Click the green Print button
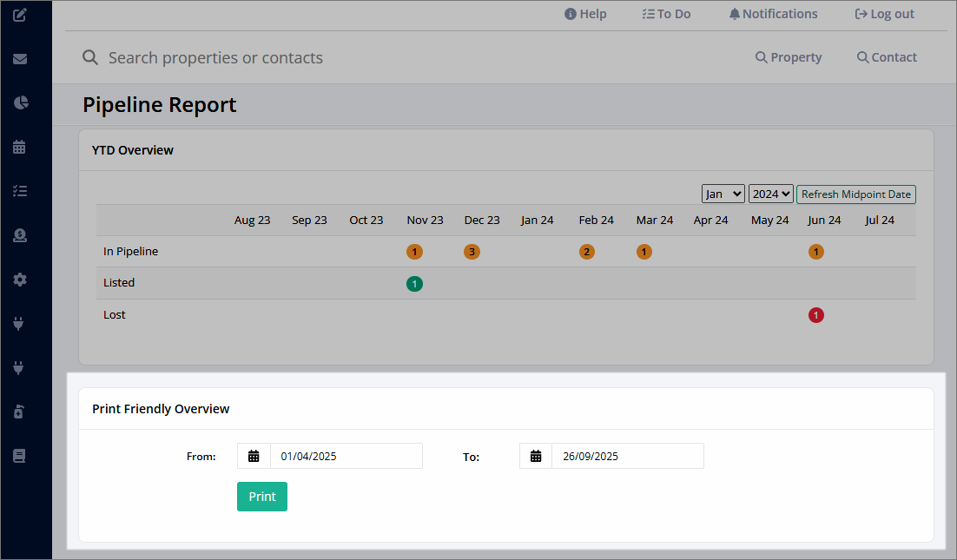Image resolution: width=957 pixels, height=560 pixels. pyautogui.click(x=262, y=497)
